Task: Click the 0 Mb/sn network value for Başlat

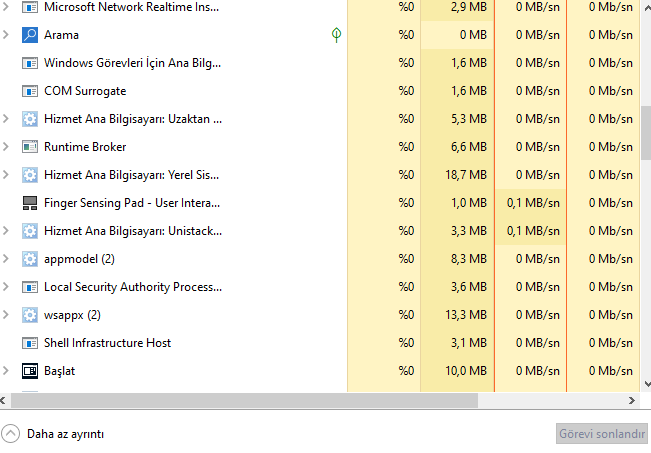Action: click(611, 371)
